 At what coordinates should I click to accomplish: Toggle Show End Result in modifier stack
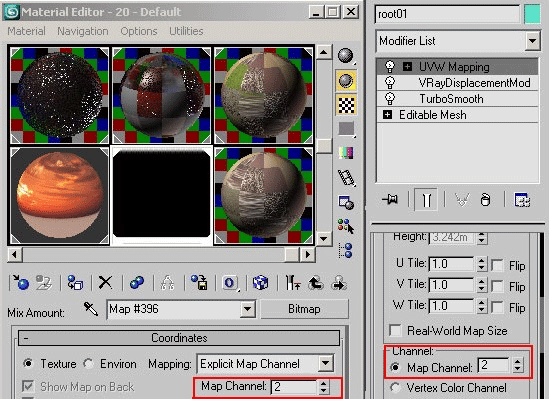tap(426, 200)
